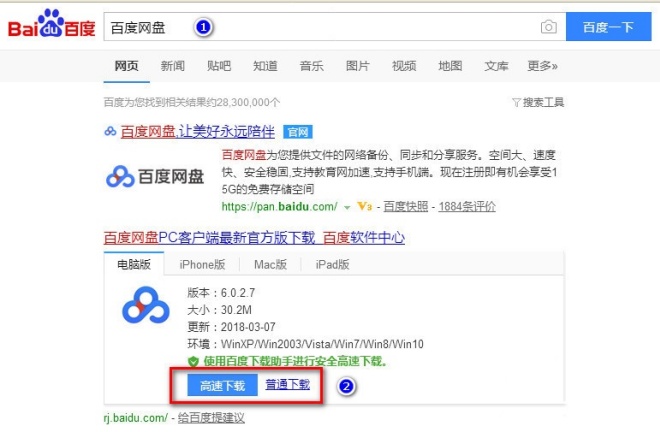660x432 pixels.
Task: Switch to the Mac版 tab
Action: 270,264
